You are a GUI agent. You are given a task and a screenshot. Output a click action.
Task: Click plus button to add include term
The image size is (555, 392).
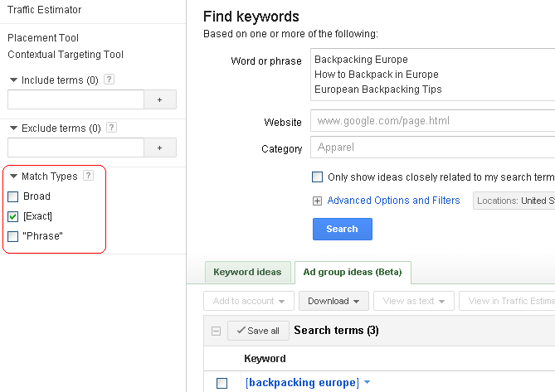pos(160,99)
